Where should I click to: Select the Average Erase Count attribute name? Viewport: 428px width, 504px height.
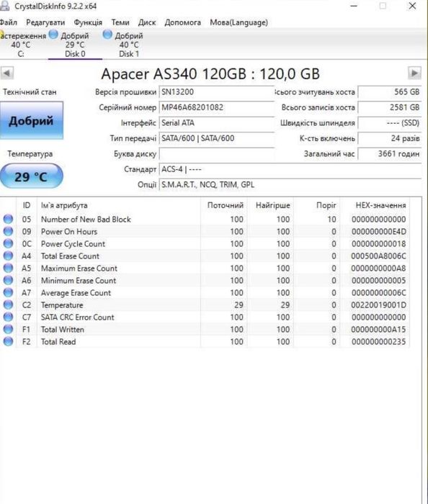tap(76, 292)
